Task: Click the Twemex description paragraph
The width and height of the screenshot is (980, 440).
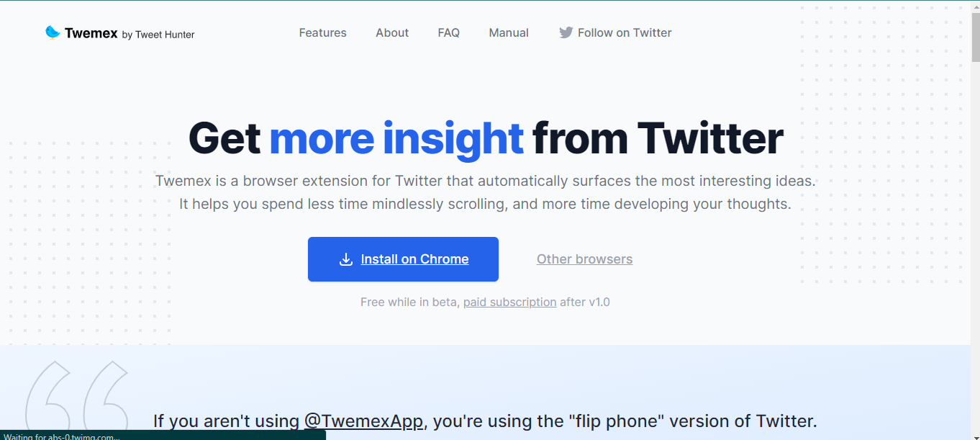Action: [486, 192]
